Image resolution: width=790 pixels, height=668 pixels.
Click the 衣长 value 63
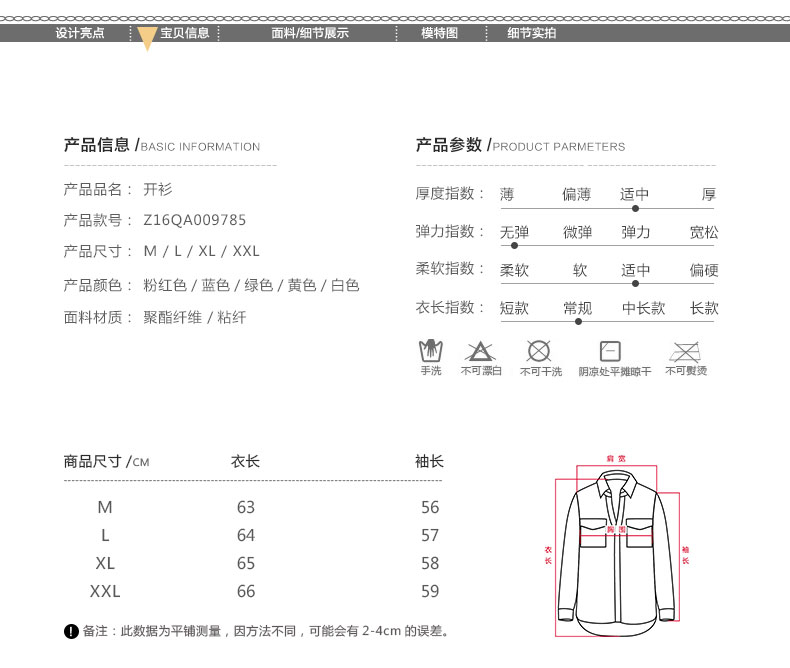pyautogui.click(x=246, y=507)
